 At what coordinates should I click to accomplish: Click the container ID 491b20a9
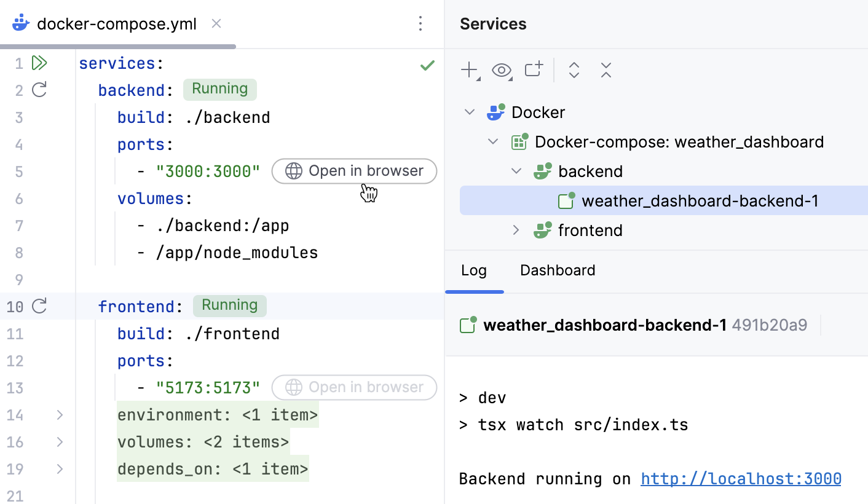click(x=769, y=325)
